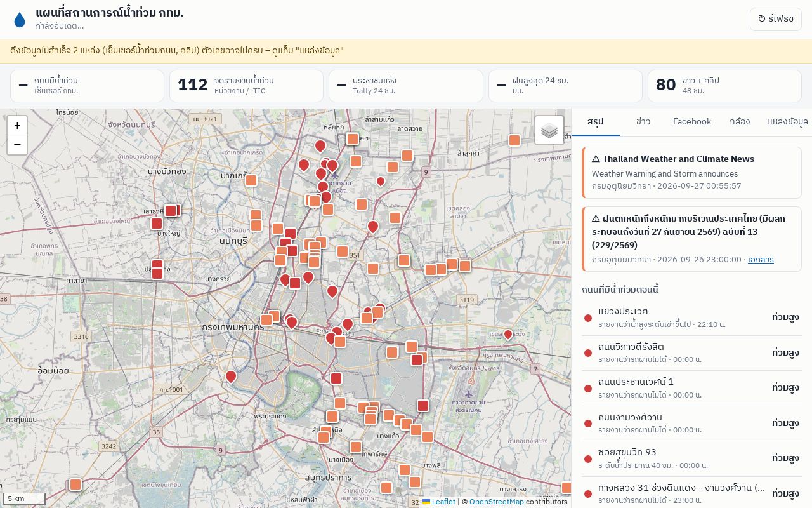812x508 pixels.
Task: Zoom in the map with plus button
Action: pyautogui.click(x=17, y=126)
